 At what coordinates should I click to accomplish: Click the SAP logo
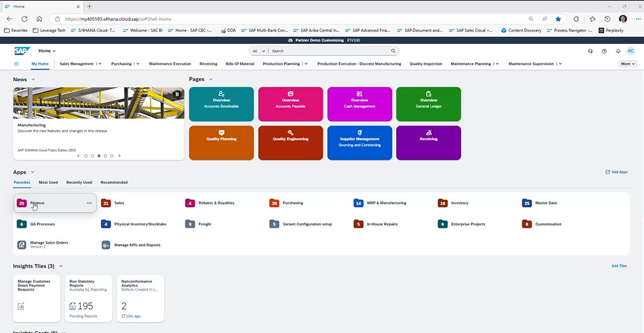click(22, 51)
